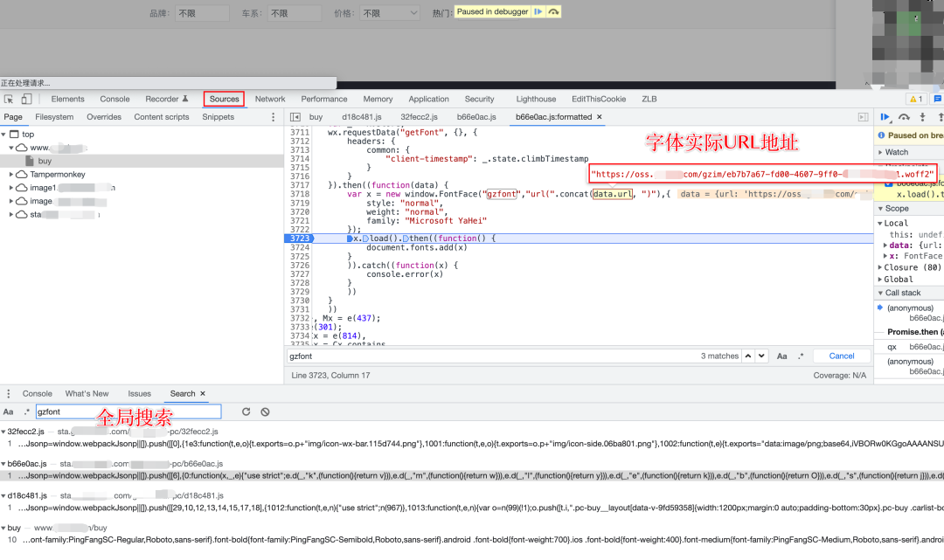Step over from the Paused in debugger overlay
The image size is (944, 560).
coord(553,11)
